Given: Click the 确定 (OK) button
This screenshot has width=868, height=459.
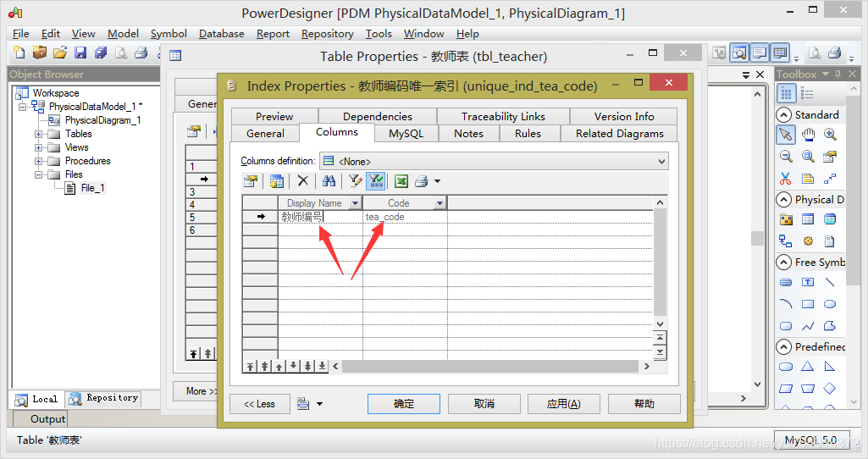Looking at the screenshot, I should point(404,404).
